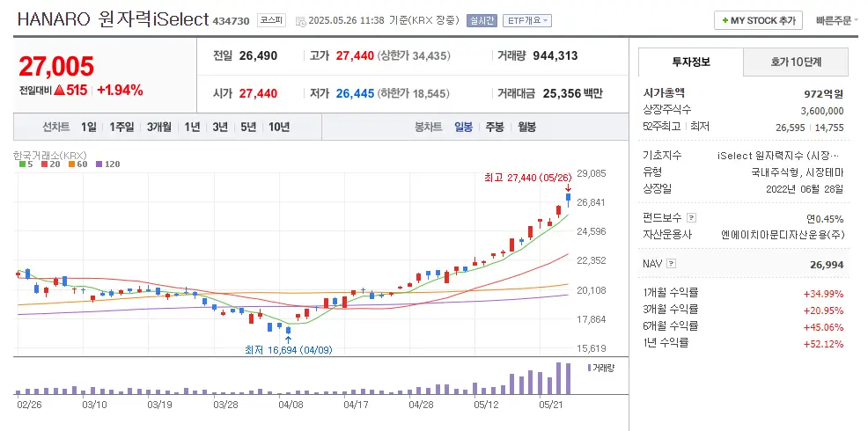
Task: Click the NAV help question icon
Action: 672,263
